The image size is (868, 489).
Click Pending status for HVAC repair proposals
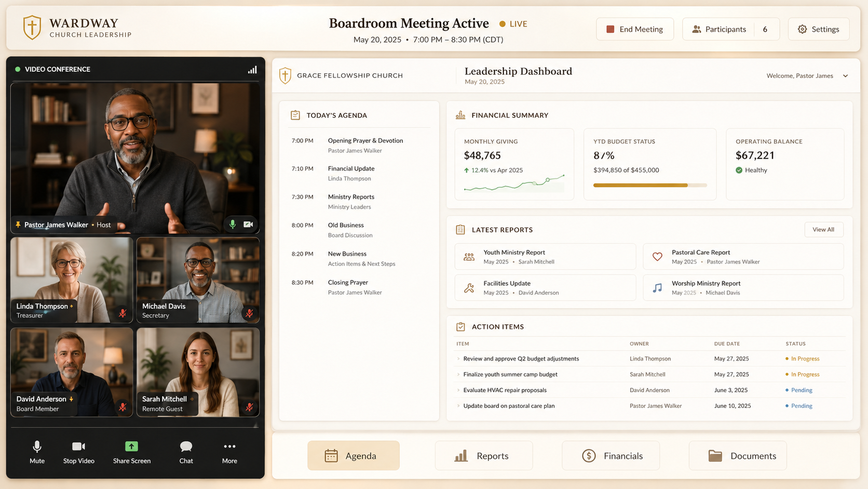tap(799, 390)
